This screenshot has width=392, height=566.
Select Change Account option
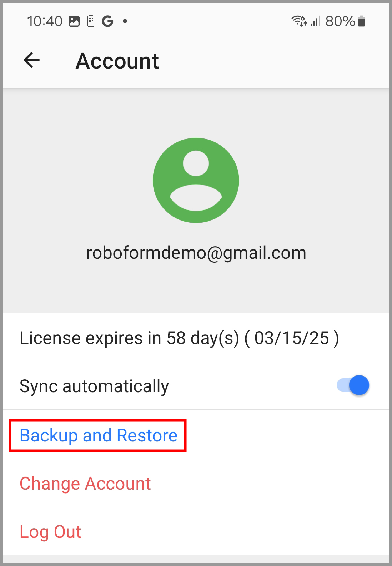click(x=85, y=484)
